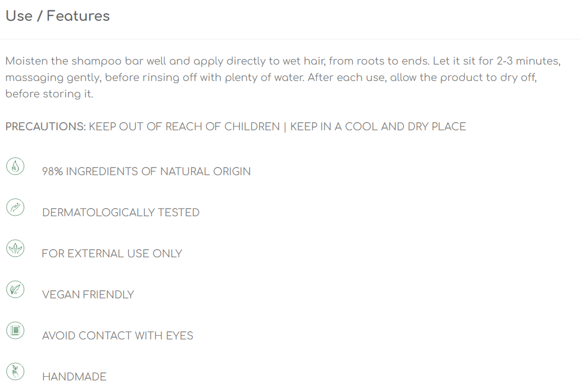Click the before storing it text line
The height and width of the screenshot is (392, 581).
pos(49,94)
